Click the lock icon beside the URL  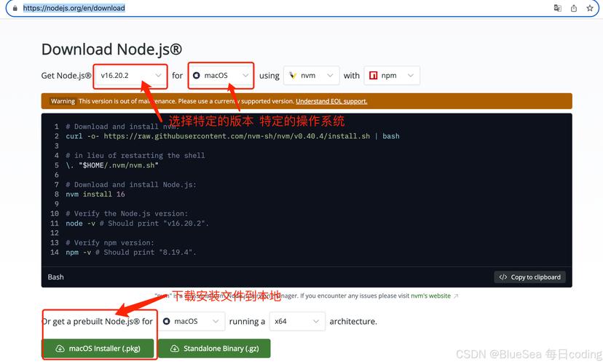(x=15, y=8)
